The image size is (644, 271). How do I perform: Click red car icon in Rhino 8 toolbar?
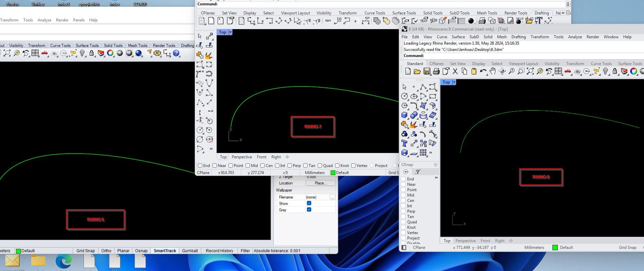click(x=568, y=71)
